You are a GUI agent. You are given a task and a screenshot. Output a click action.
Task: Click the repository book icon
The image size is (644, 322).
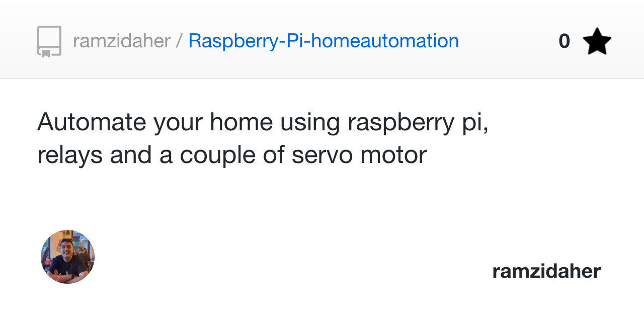pos(49,41)
